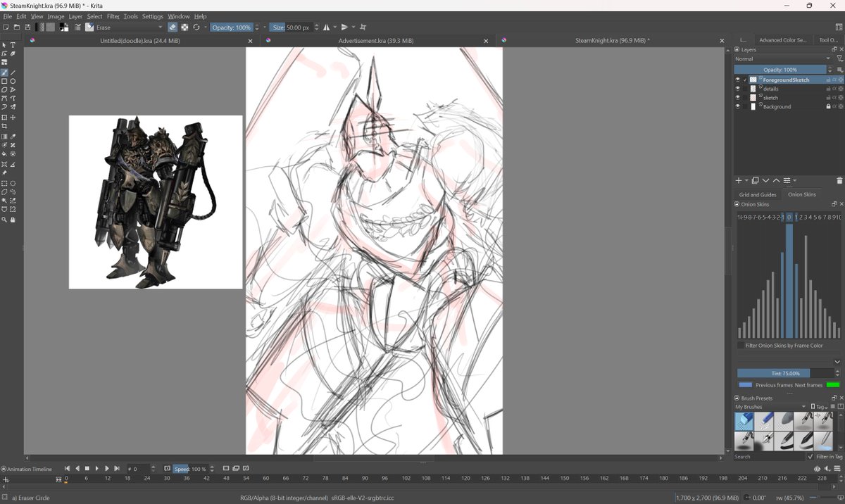Image resolution: width=845 pixels, height=504 pixels.
Task: Move layer down with arrow button
Action: [x=765, y=181]
